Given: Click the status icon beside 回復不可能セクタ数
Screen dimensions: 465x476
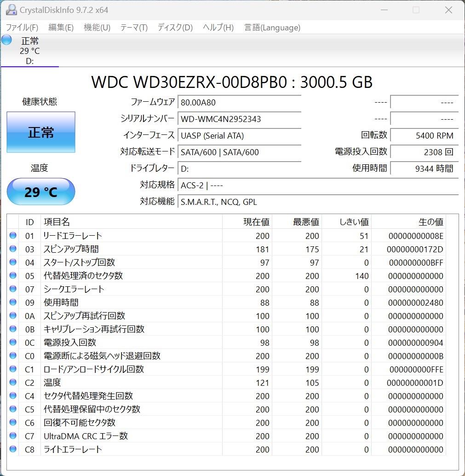Looking at the screenshot, I should coord(14,423).
